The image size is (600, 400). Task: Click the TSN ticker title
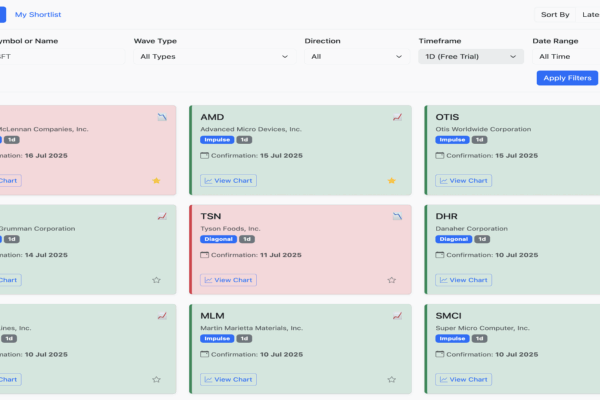coord(211,216)
